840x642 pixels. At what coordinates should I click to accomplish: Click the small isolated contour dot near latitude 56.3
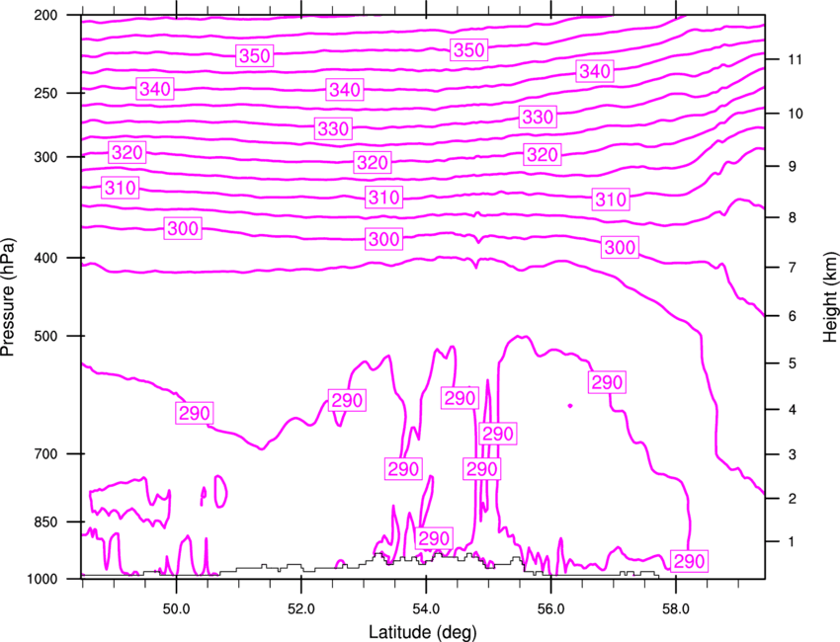point(570,406)
